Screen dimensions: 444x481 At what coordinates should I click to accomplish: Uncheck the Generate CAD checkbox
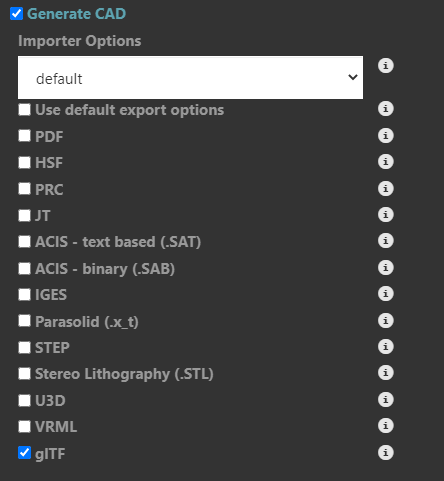coord(16,14)
